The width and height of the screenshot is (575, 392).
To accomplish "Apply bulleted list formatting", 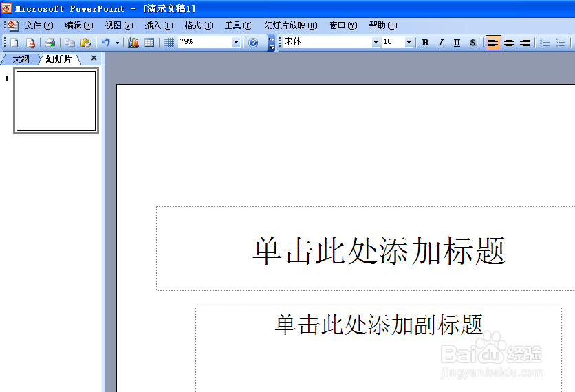I will pos(561,43).
